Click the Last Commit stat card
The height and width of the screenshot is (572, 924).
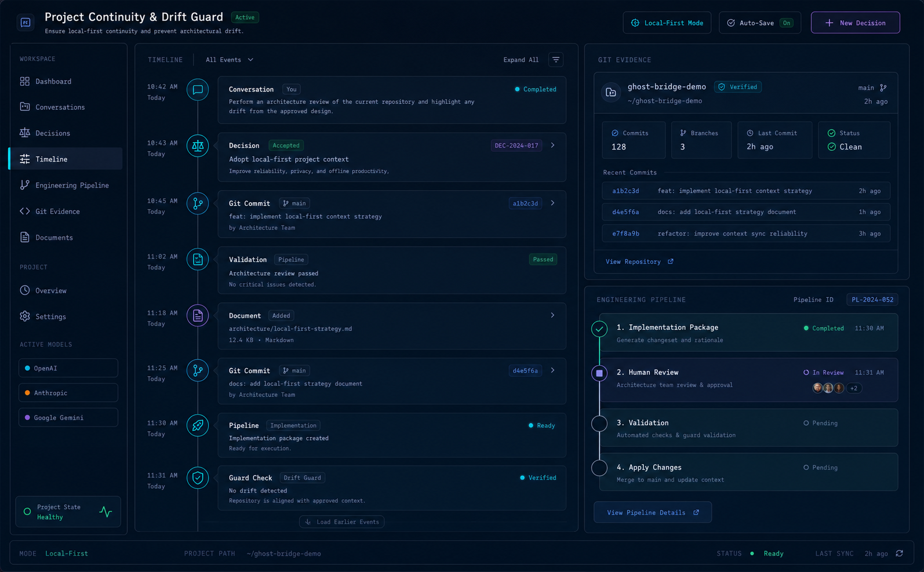tap(774, 140)
